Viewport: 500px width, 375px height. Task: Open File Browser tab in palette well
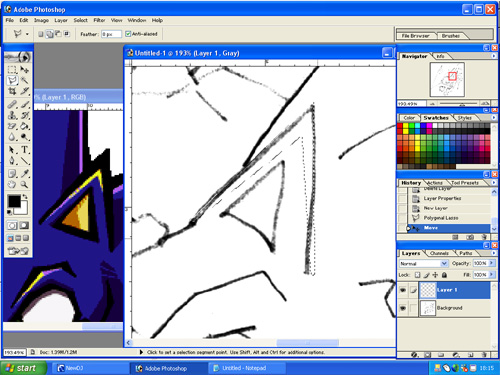pos(415,36)
